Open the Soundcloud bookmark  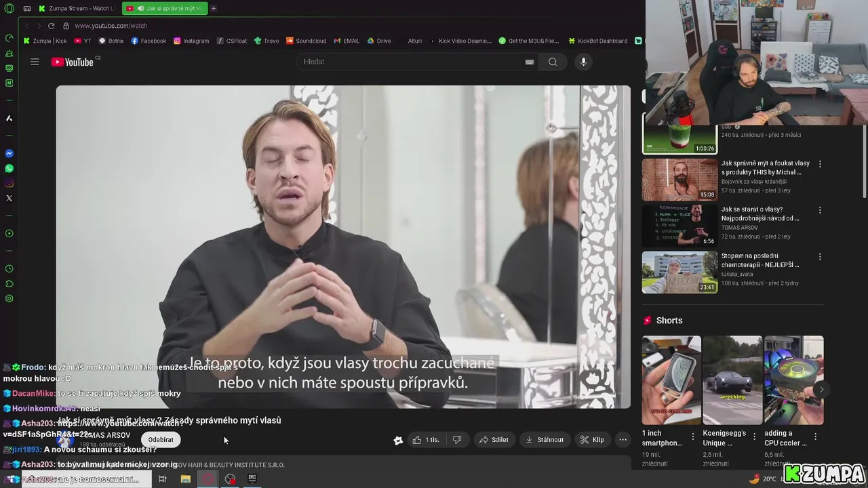tap(307, 41)
